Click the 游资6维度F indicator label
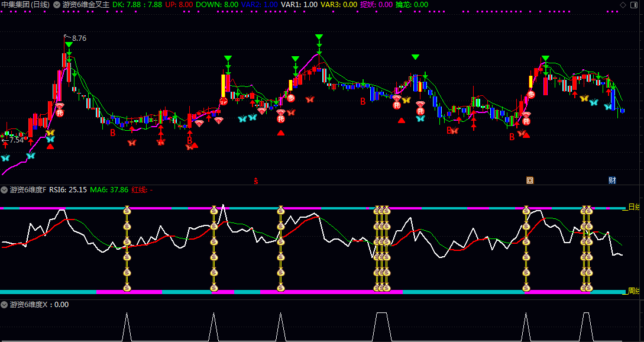The height and width of the screenshot is (342, 644). pyautogui.click(x=28, y=190)
